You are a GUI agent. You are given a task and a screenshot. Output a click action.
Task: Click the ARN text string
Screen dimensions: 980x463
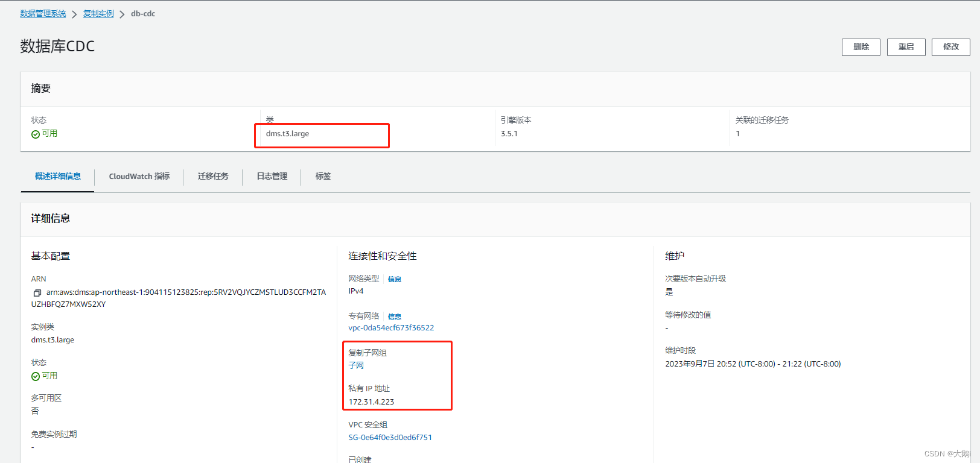[179, 298]
